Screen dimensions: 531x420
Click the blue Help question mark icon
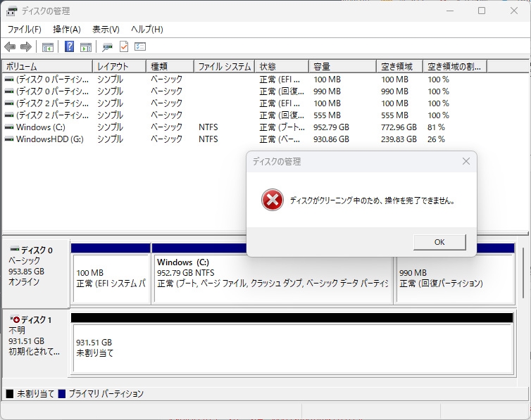point(69,46)
